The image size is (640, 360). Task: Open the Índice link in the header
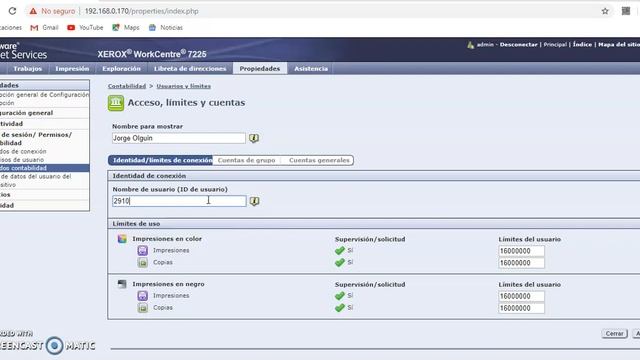(x=582, y=44)
